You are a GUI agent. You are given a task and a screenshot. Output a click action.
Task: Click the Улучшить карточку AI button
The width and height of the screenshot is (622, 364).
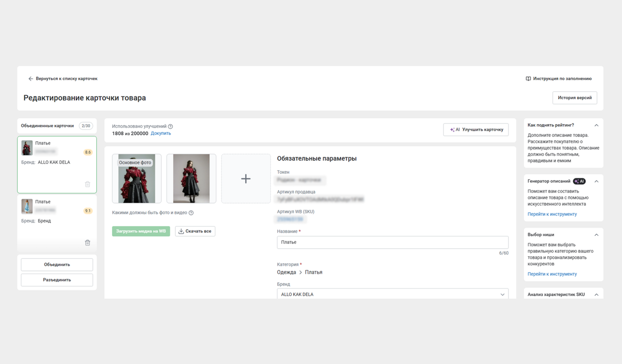tap(476, 129)
